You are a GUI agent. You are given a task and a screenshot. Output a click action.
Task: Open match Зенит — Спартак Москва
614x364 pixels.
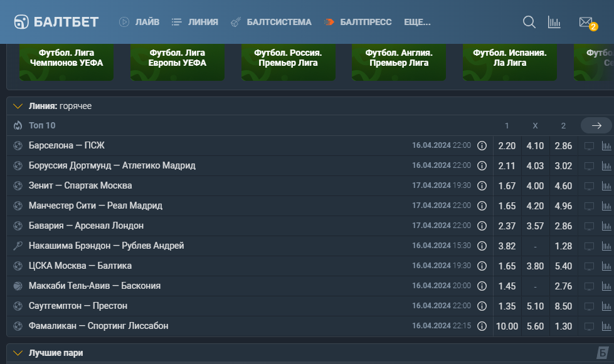80,185
